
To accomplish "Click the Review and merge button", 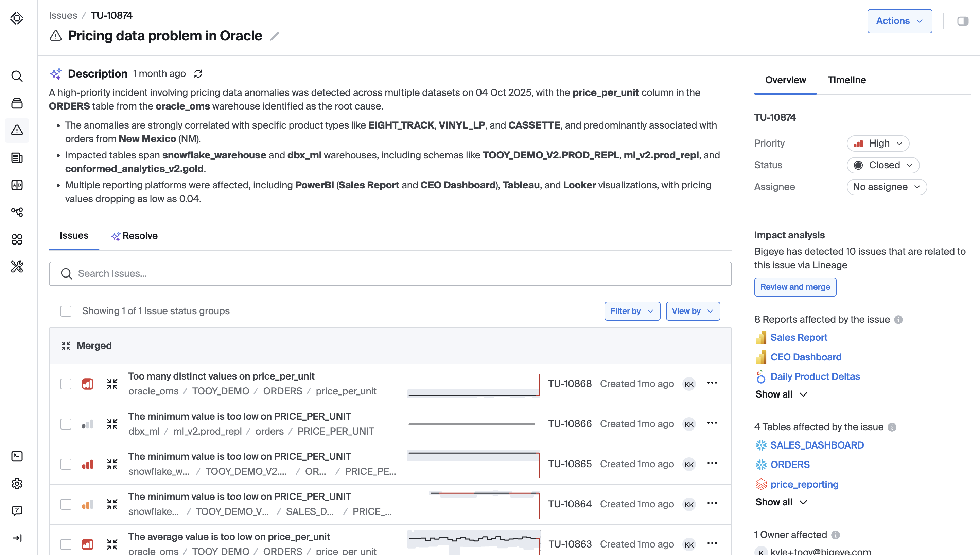I will point(795,287).
